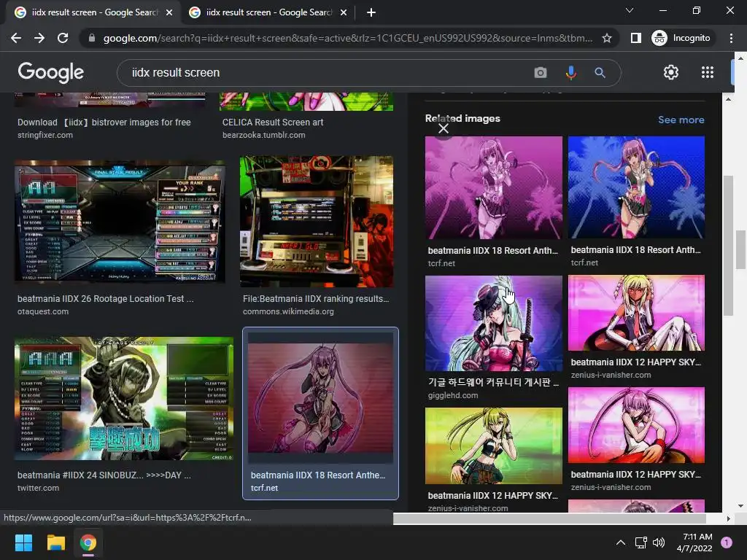This screenshot has width=747, height=560.
Task: Go back to the previous page
Action: [16, 38]
